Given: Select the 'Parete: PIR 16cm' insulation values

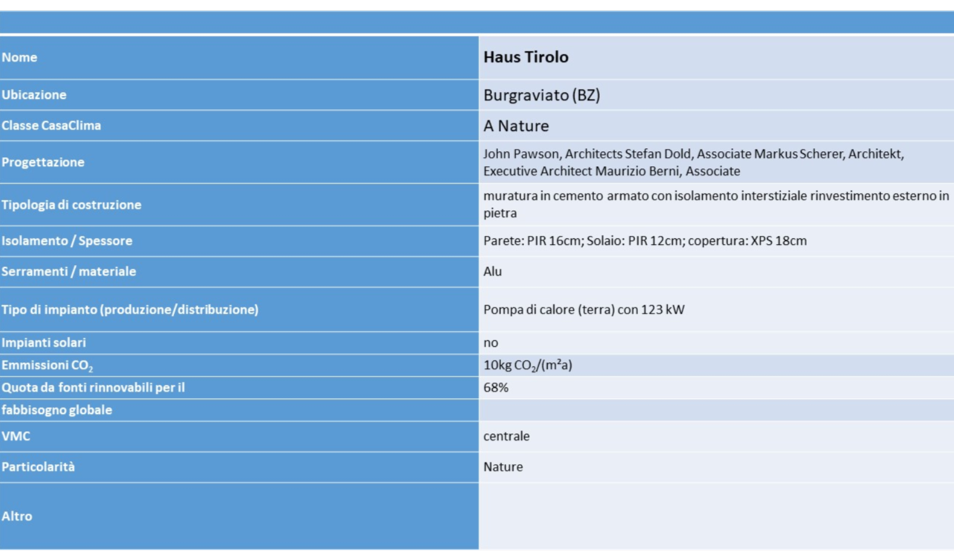Looking at the screenshot, I should coord(645,241).
